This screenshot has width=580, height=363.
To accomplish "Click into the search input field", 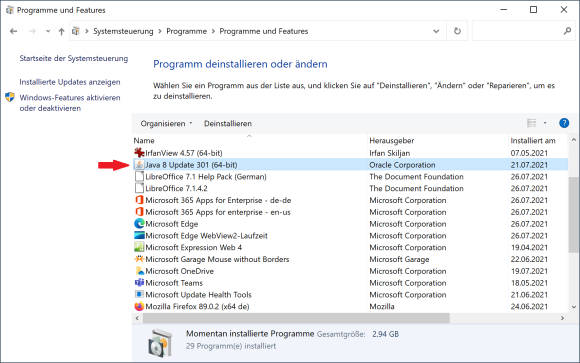I will (x=518, y=31).
